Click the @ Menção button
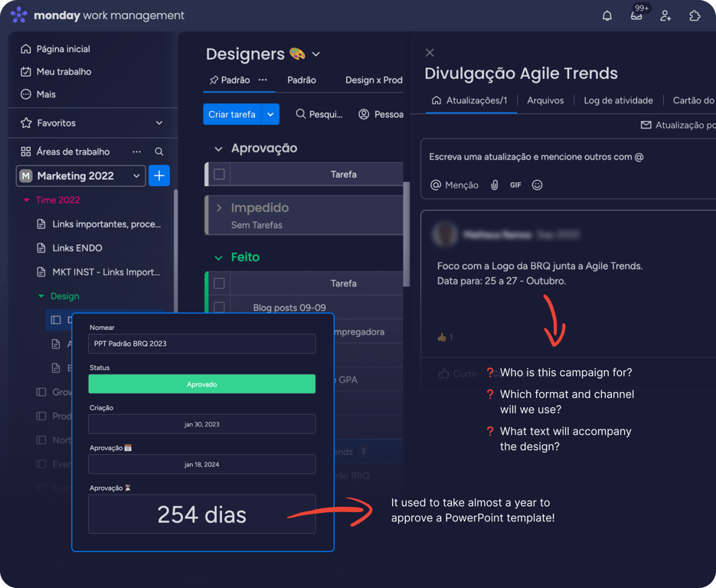This screenshot has height=588, width=716. click(x=454, y=185)
